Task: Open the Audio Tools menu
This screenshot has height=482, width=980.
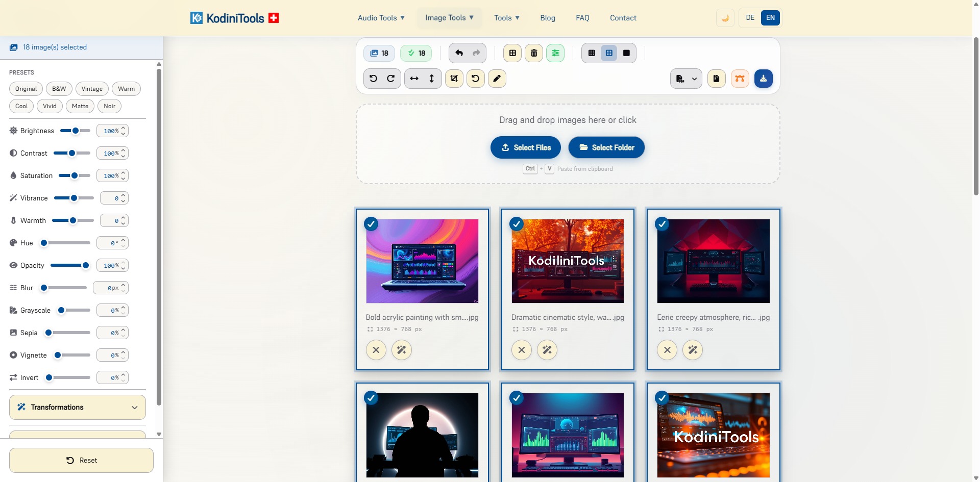Action: tap(381, 18)
